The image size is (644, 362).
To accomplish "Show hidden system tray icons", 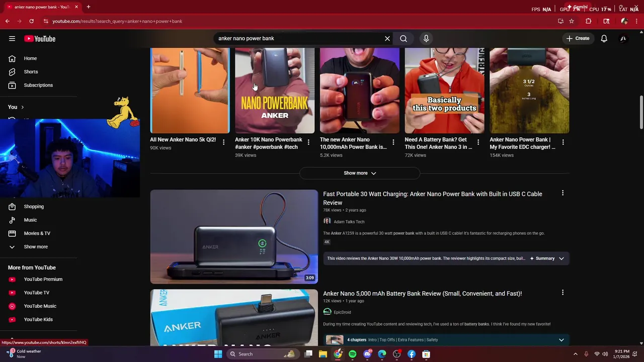I will click(x=576, y=354).
